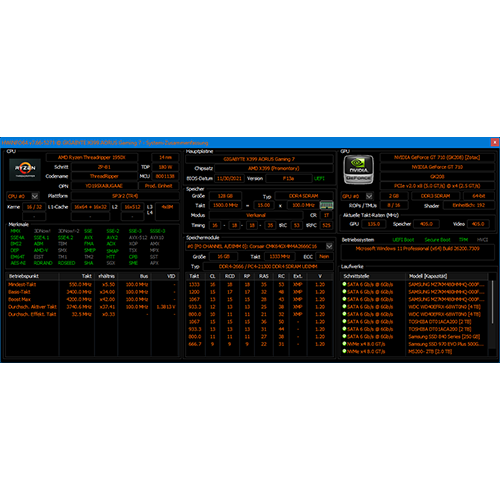
Task: Click the Microsoft Windows 11 Professional OS field
Action: pos(417,252)
